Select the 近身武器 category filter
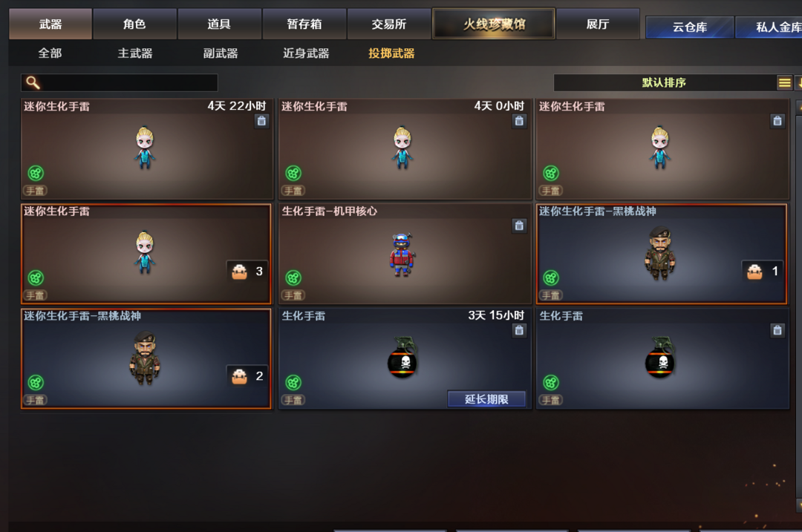802x532 pixels. pos(306,53)
